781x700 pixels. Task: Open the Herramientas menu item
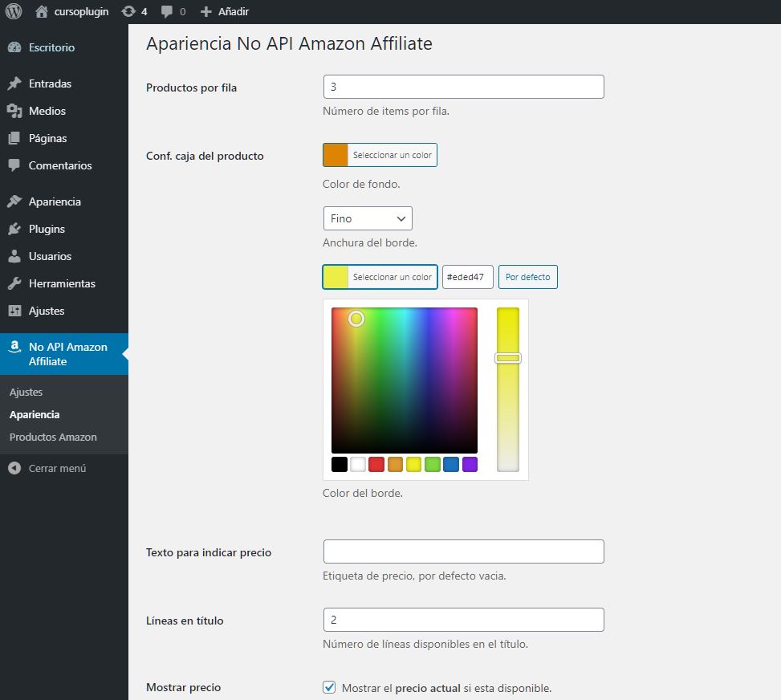64,283
